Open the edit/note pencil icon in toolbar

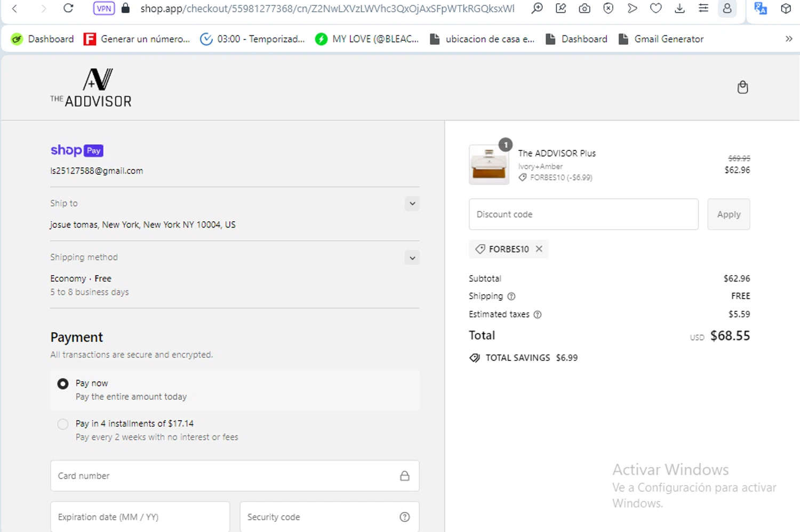click(x=561, y=8)
